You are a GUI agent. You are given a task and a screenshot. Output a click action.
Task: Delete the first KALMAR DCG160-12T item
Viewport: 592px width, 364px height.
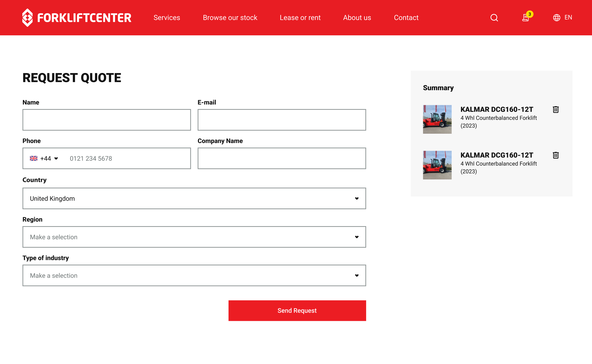[x=556, y=110]
